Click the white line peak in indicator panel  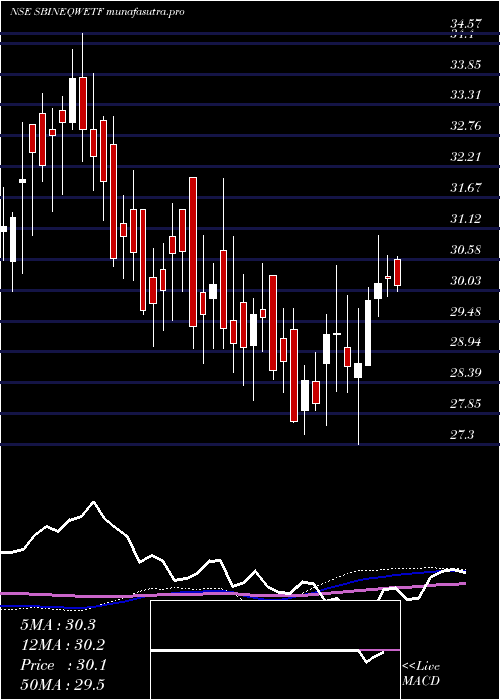coord(93,502)
